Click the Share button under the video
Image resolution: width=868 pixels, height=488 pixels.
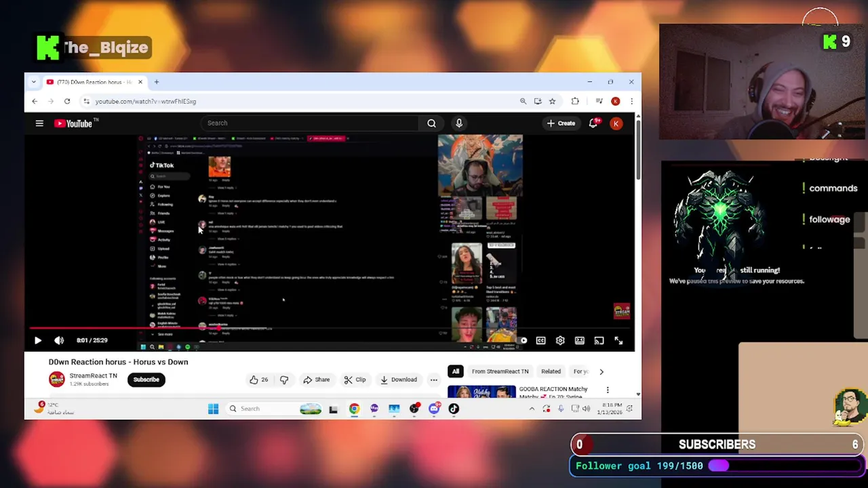[x=317, y=380]
